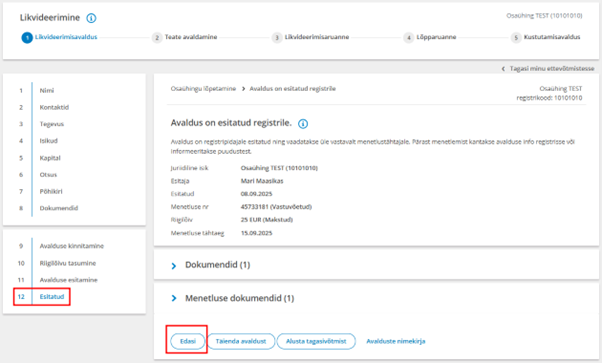Click Osaühingu lõpetamine breadcrumb
The height and width of the screenshot is (363, 602).
(203, 89)
